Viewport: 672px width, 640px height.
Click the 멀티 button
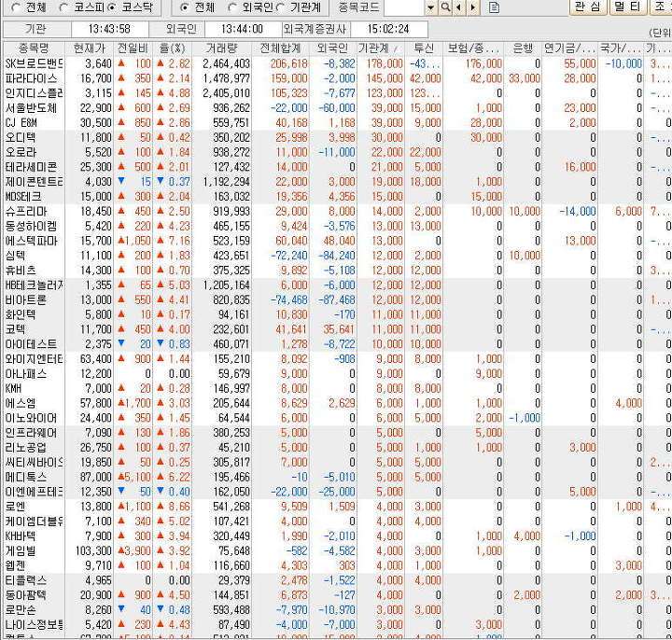point(627,7)
